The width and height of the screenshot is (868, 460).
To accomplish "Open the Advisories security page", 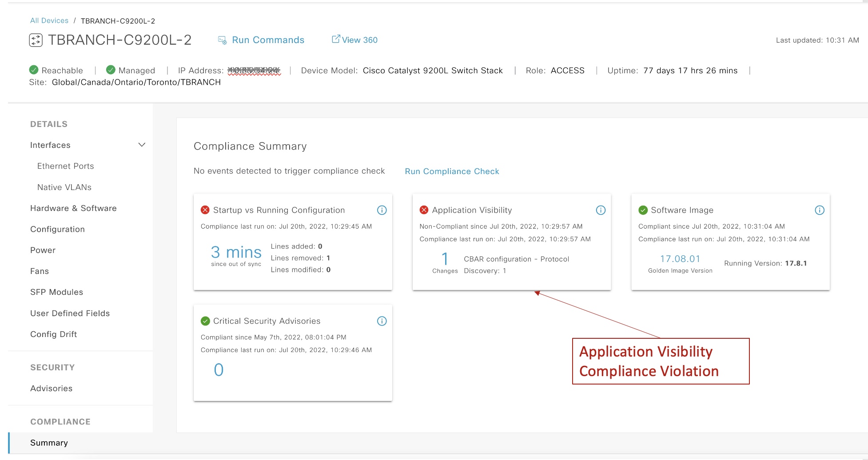I will [51, 389].
